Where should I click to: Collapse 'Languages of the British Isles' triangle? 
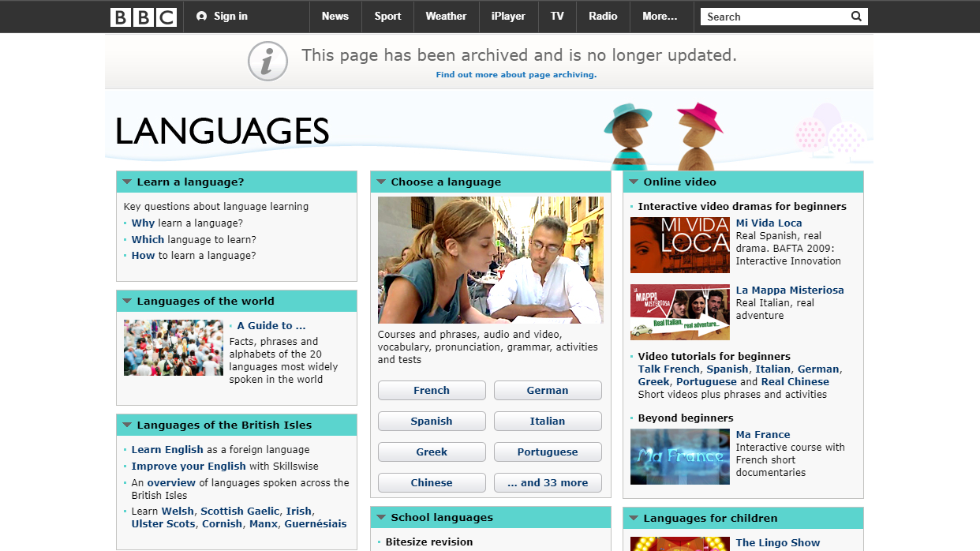tap(127, 425)
